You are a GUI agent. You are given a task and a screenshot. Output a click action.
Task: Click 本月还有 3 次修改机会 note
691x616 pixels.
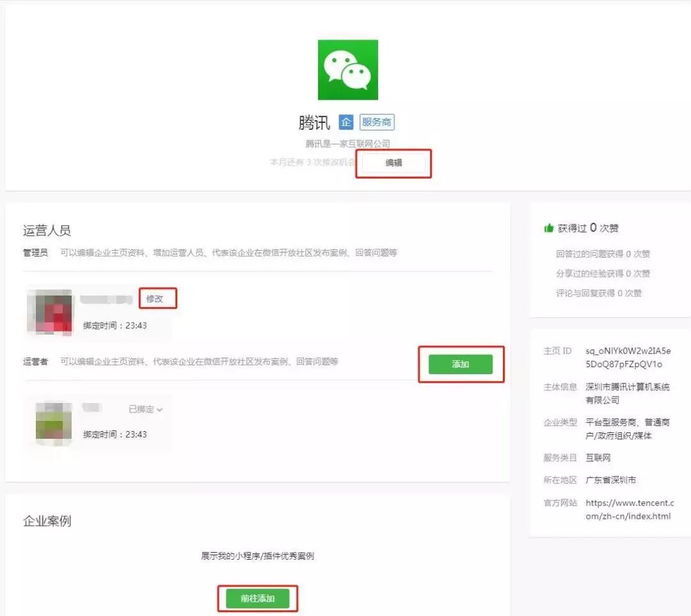[x=312, y=162]
